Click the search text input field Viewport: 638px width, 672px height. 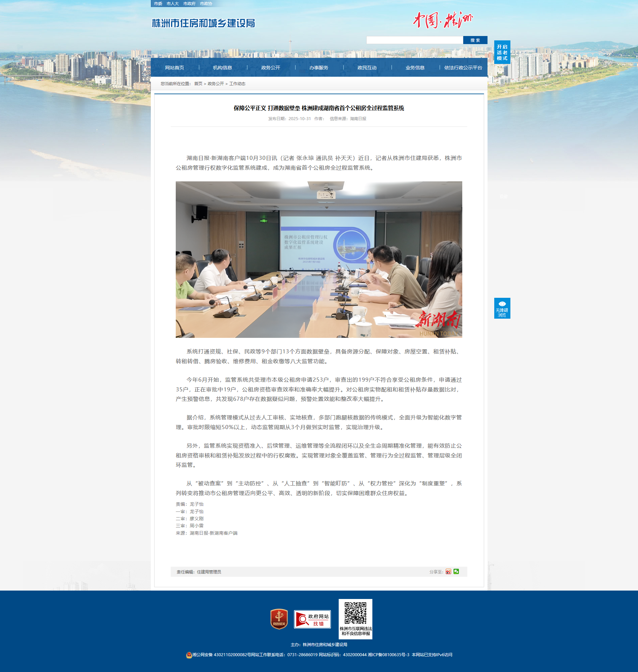click(414, 40)
